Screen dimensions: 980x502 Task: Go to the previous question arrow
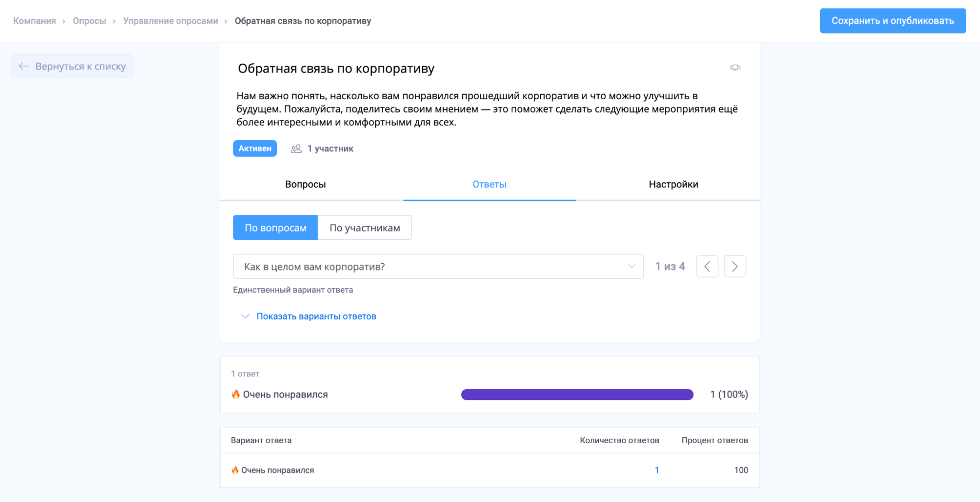(x=707, y=267)
